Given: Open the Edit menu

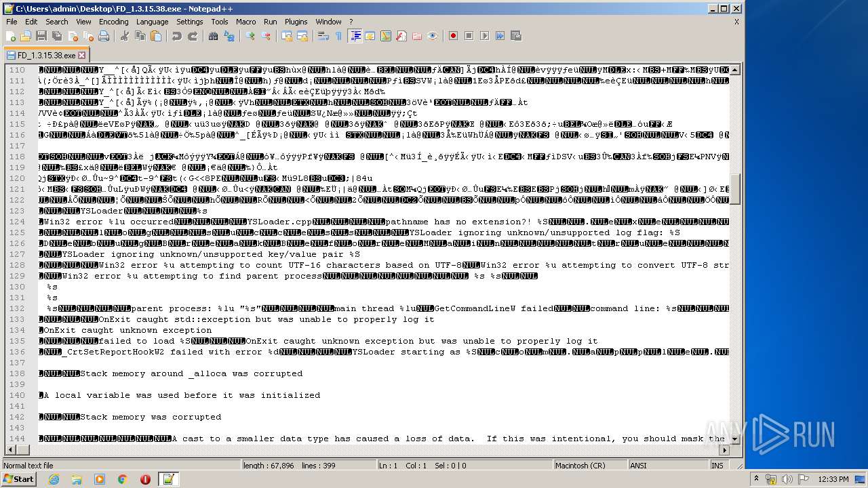Looking at the screenshot, I should tap(31, 22).
